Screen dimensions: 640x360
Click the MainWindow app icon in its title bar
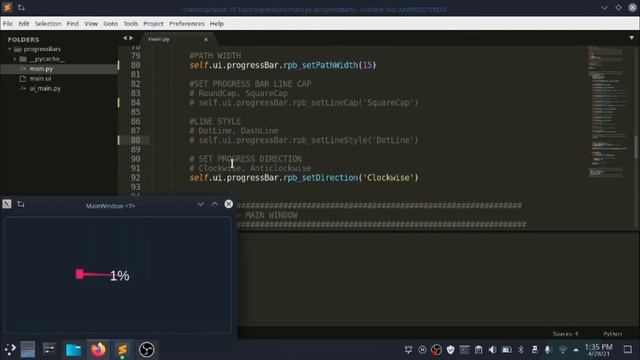point(7,204)
